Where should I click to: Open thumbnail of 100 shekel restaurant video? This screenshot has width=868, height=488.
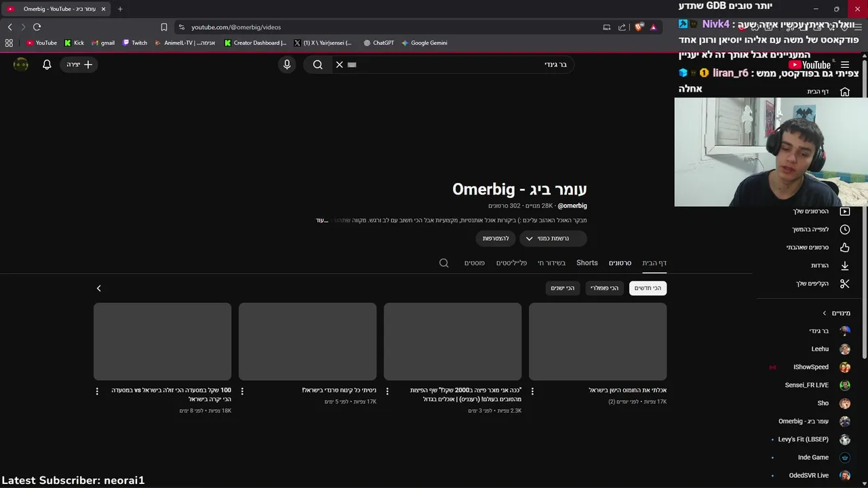coord(162,342)
